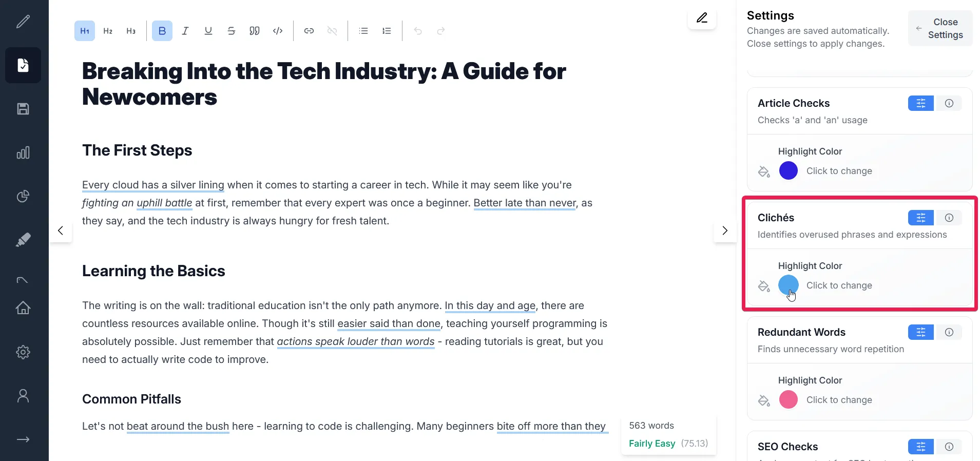Open the statistics bar chart sidebar icon
Viewport: 980px width, 461px height.
[x=23, y=152]
